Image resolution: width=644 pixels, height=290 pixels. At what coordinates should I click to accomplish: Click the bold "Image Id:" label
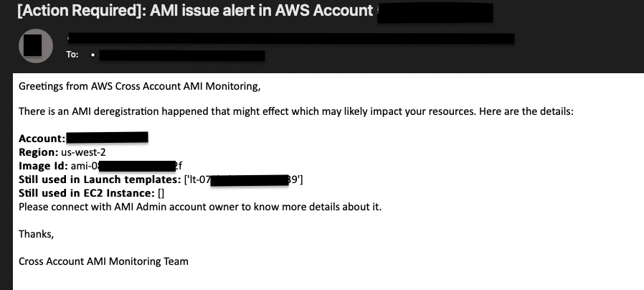click(x=43, y=166)
